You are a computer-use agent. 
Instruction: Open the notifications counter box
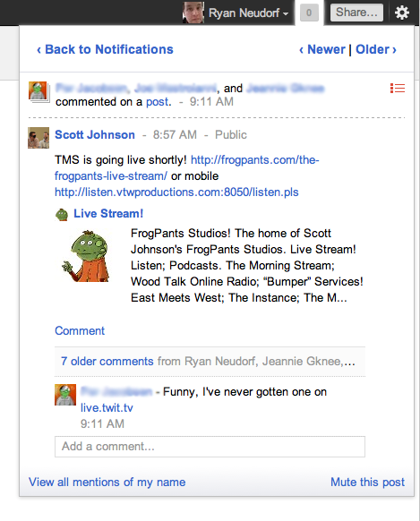click(x=309, y=13)
